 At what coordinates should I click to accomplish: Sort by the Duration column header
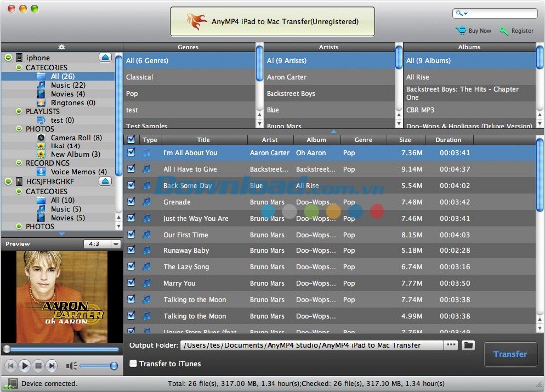tap(449, 140)
